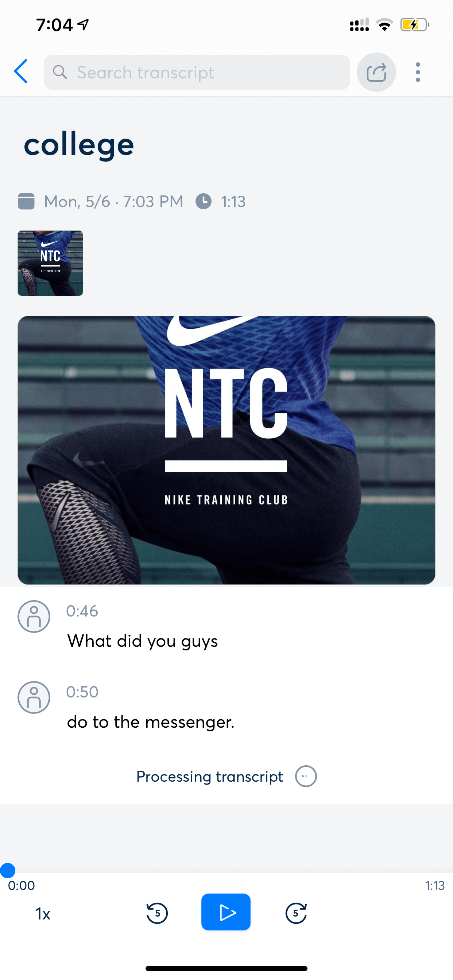453x980 pixels.
Task: Start playback with the blue play button
Action: [226, 912]
